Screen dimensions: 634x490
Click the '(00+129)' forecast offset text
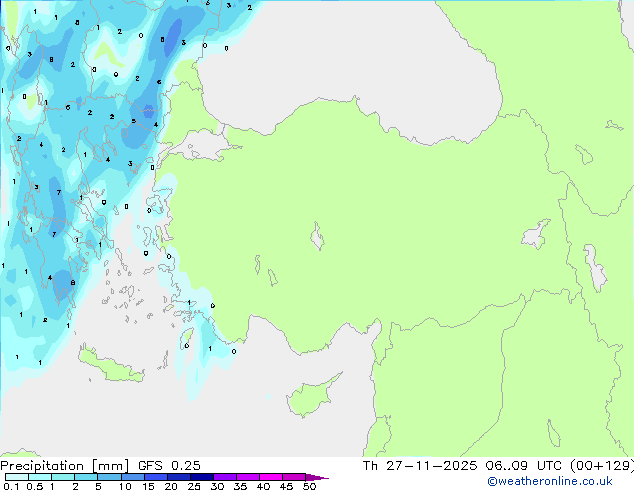602,466
